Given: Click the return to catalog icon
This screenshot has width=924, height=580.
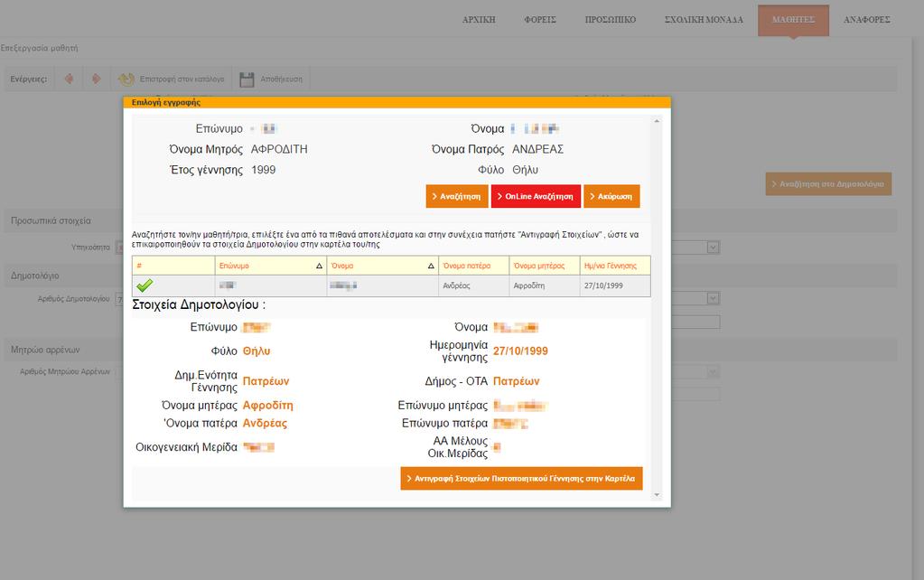Looking at the screenshot, I should [126, 79].
